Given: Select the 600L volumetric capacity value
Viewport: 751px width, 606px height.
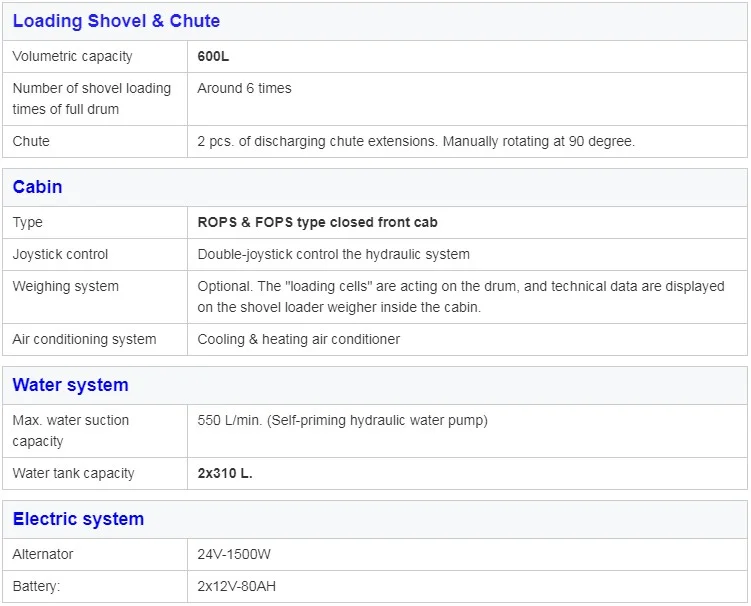Looking at the screenshot, I should click(x=213, y=56).
